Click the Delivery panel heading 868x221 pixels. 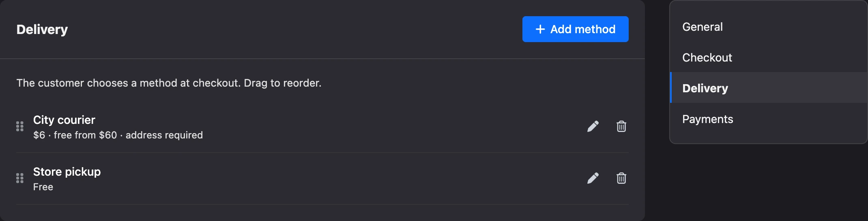click(x=42, y=30)
